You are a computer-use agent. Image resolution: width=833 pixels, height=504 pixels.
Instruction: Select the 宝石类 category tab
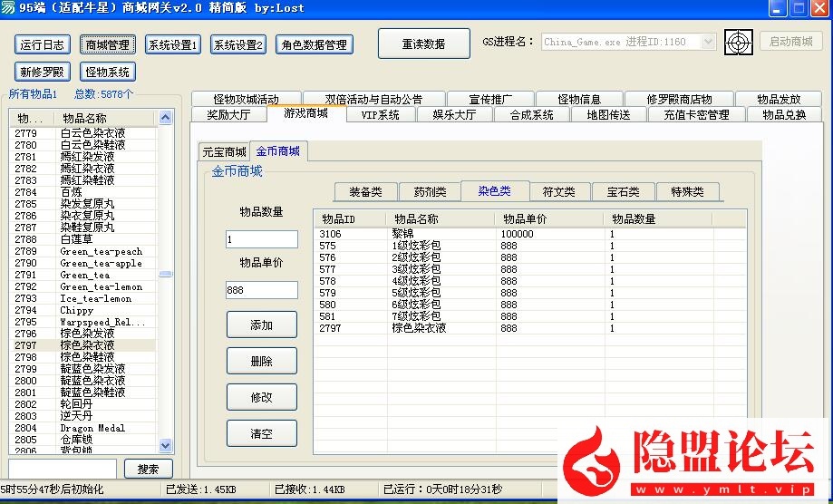623,191
